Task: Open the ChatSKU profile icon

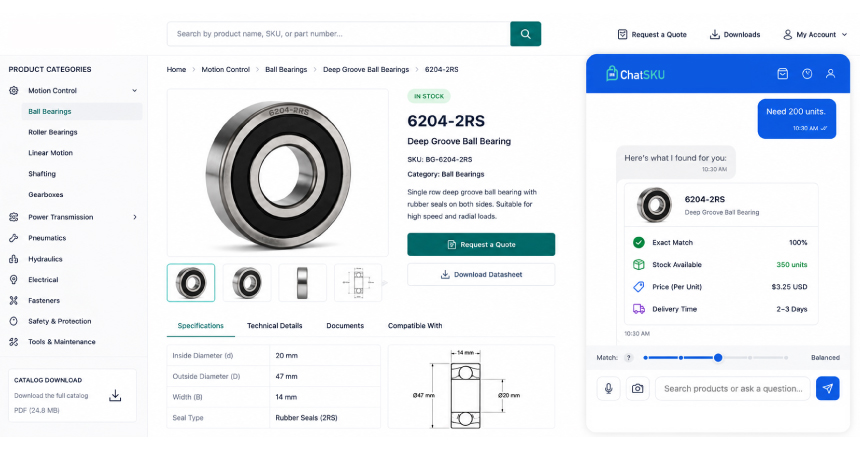Action: point(830,74)
